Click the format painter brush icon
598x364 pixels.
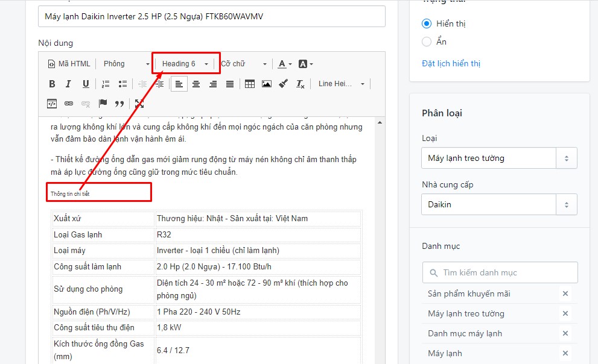(284, 84)
